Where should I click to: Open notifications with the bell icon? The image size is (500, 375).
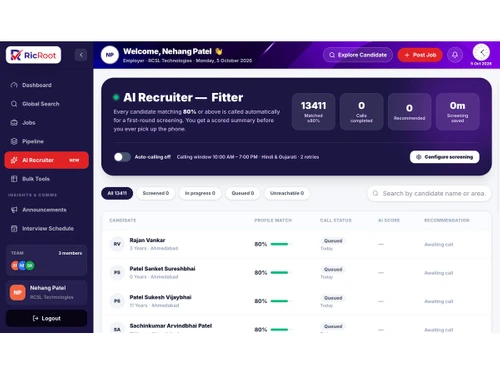(x=455, y=55)
